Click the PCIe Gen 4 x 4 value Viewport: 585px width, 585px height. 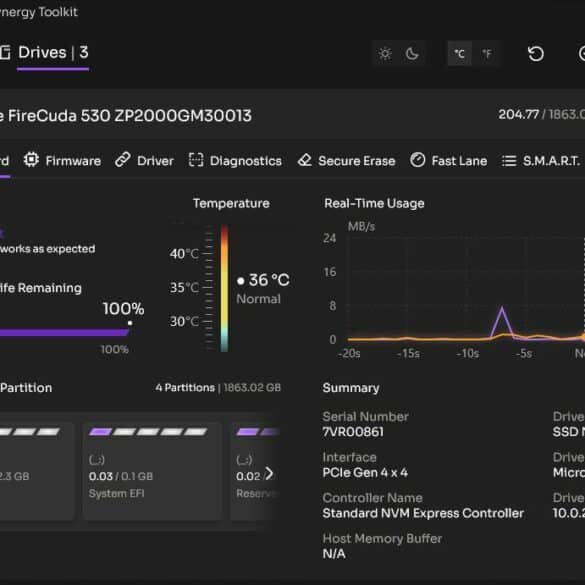[365, 472]
